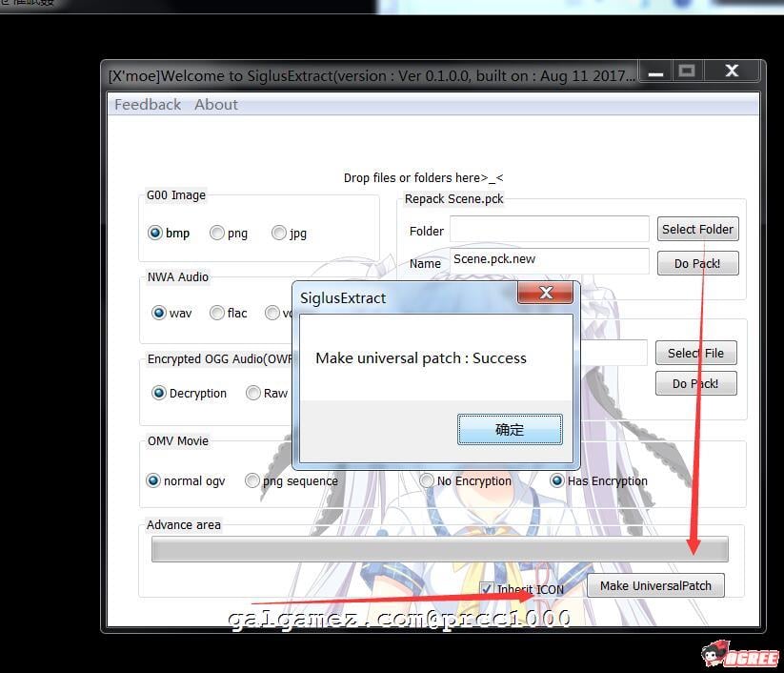Viewport: 784px width, 673px height.
Task: Select normal ogv for OMV Movie
Action: pyautogui.click(x=153, y=480)
